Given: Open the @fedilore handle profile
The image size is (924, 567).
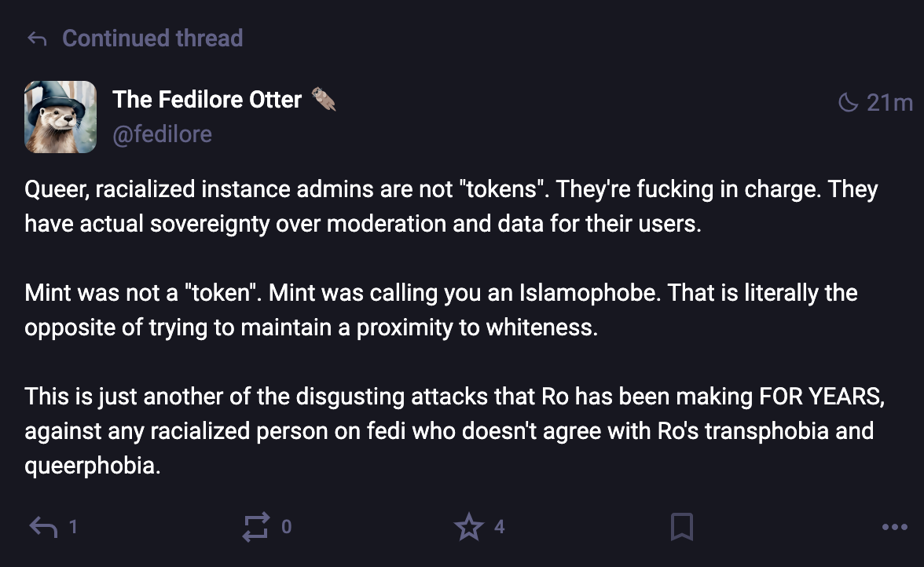Looking at the screenshot, I should pyautogui.click(x=162, y=134).
